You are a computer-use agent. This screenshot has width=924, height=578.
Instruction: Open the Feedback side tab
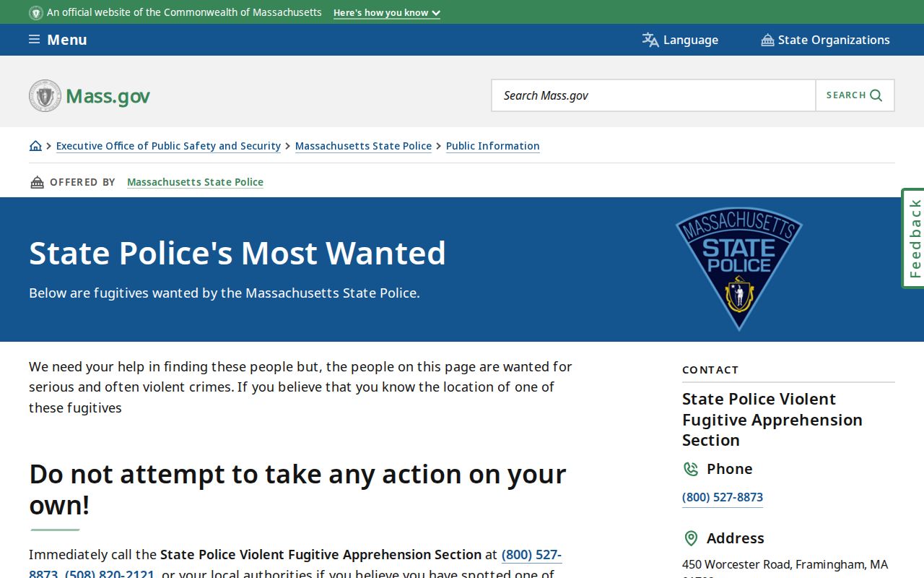[913, 238]
